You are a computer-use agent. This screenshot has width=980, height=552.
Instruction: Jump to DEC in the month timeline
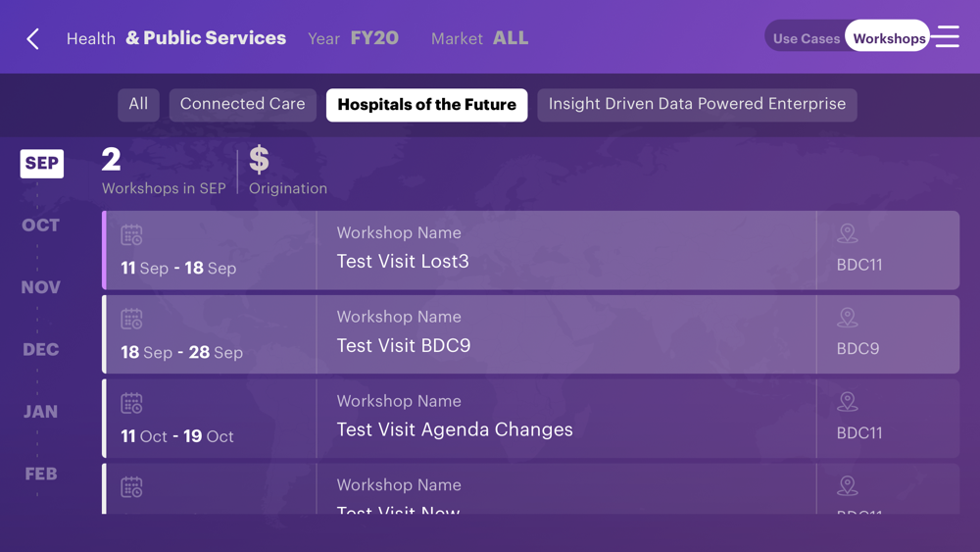click(41, 349)
